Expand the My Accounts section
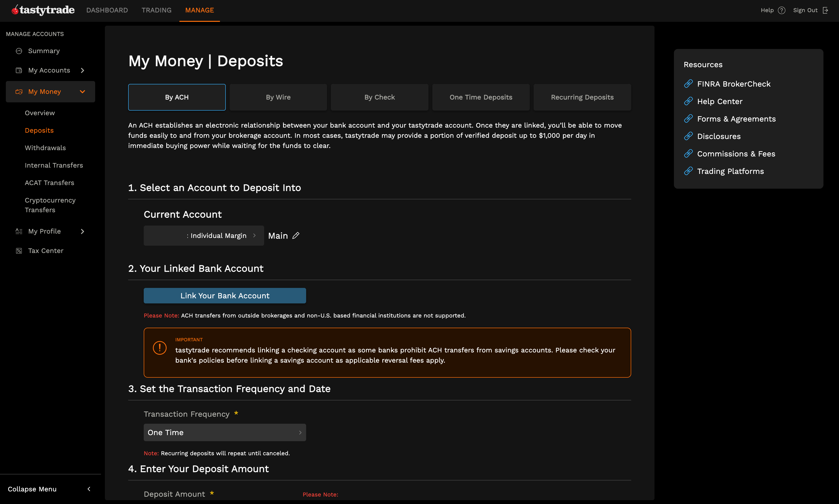Screen dimensions: 839x504 [x=83, y=70]
